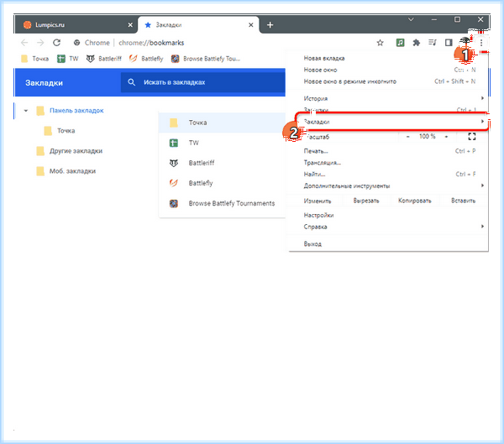This screenshot has height=444, width=504.
Task: Click Вырезать in the edit row
Action: point(366,201)
